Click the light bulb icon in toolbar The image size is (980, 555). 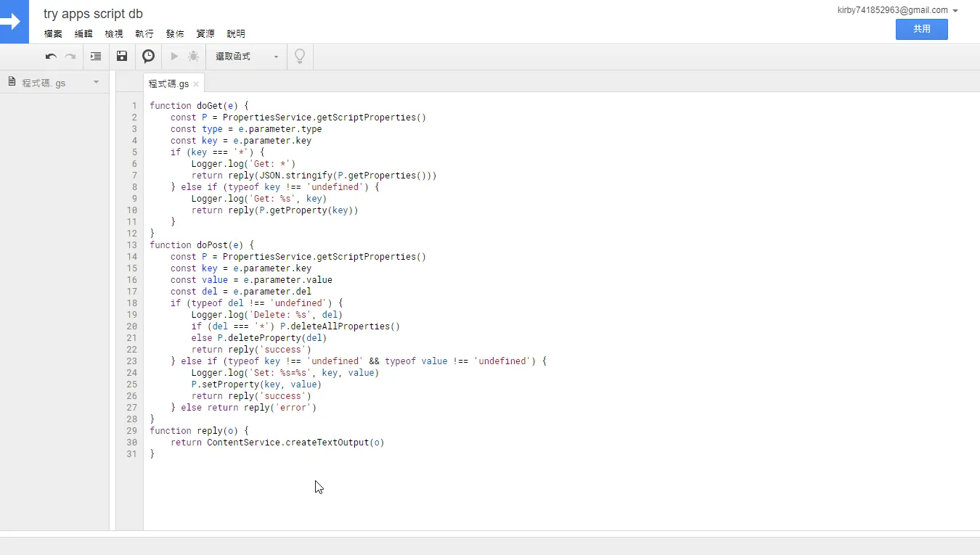click(299, 57)
